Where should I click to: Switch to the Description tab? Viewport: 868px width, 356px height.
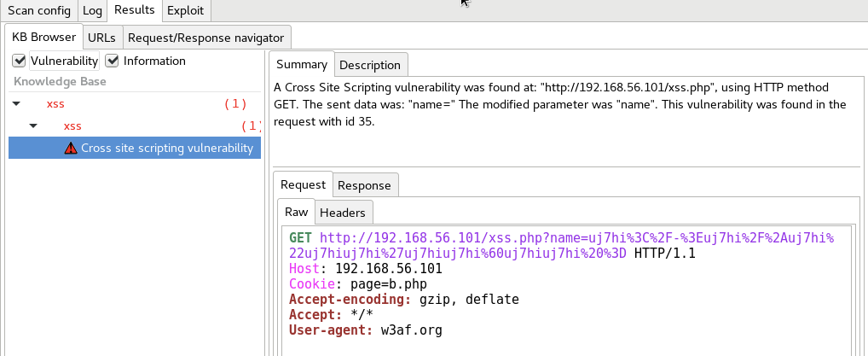pos(369,65)
